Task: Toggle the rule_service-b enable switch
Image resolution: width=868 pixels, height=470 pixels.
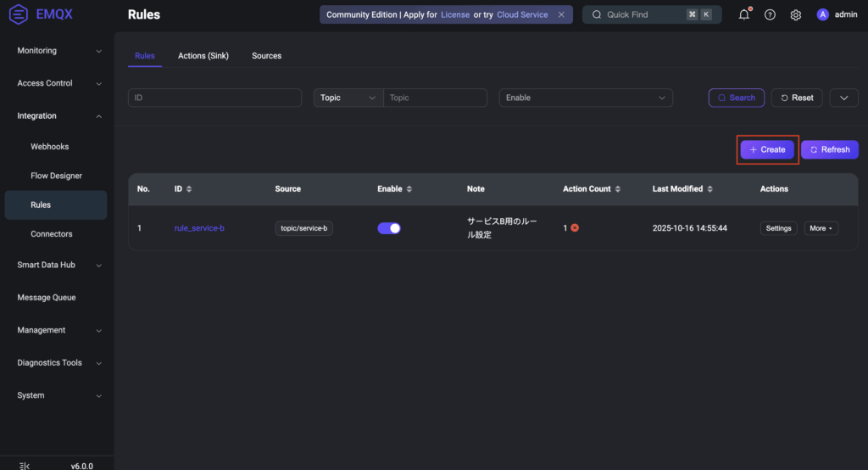Action: point(389,228)
